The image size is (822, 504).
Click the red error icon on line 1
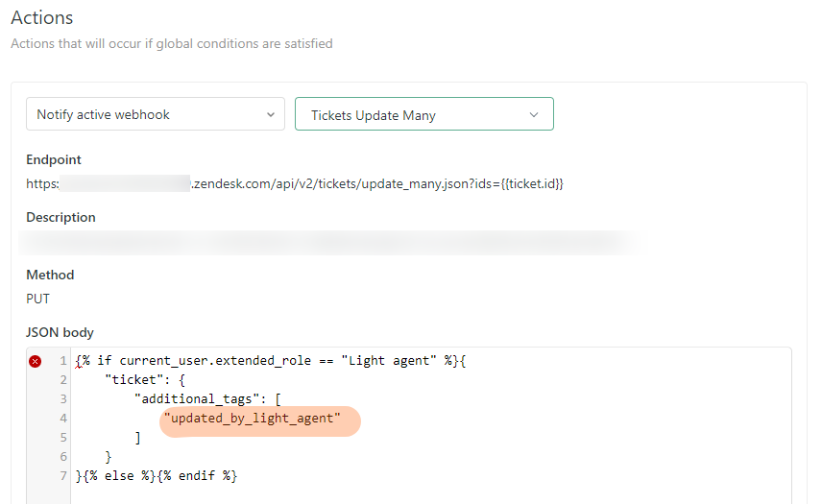[x=36, y=361]
